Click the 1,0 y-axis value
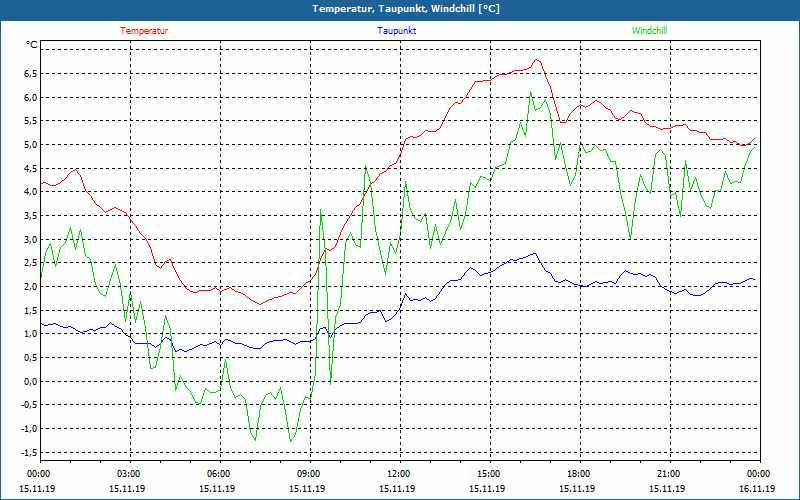The height and width of the screenshot is (500, 800). 30,334
